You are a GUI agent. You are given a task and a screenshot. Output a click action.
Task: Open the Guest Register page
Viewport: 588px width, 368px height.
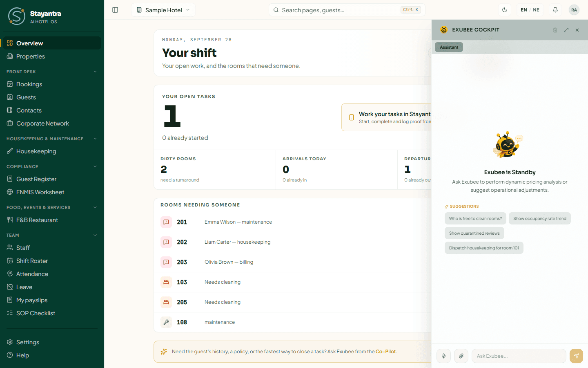click(52, 179)
